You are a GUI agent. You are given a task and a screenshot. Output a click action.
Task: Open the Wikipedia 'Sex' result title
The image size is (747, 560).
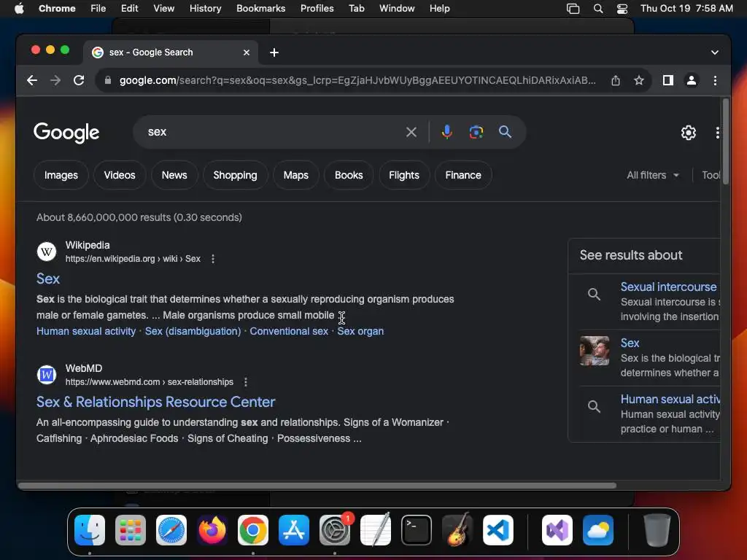(x=48, y=279)
